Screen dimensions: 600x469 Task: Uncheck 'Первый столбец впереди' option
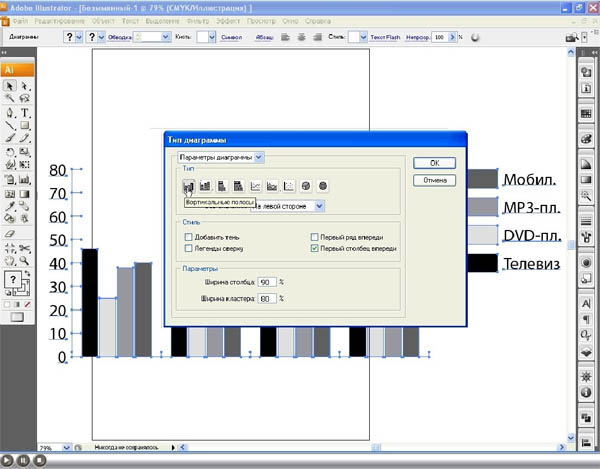(x=315, y=247)
